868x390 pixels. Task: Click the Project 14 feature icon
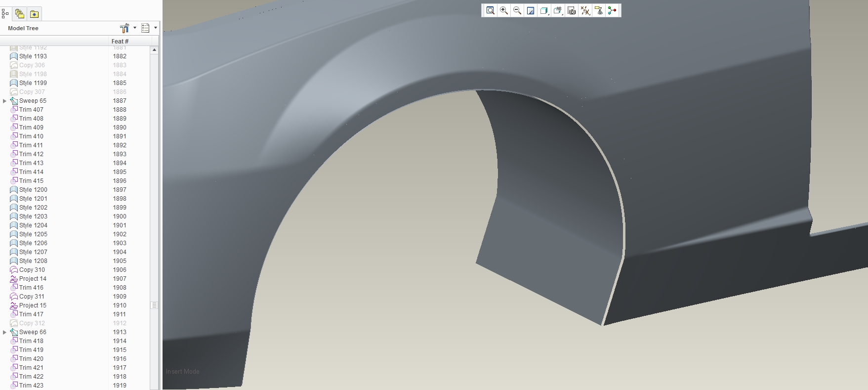click(14, 279)
